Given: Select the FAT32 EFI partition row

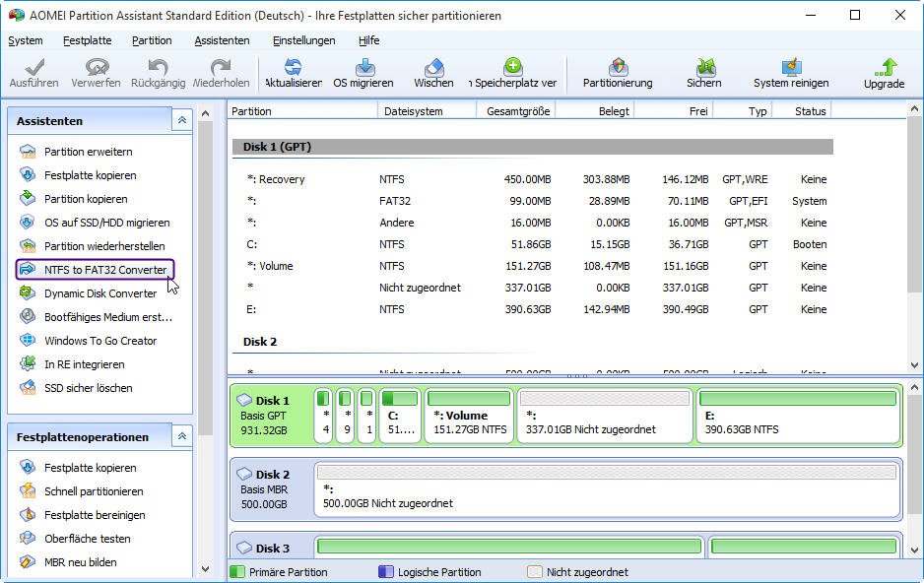Looking at the screenshot, I should click(533, 201).
